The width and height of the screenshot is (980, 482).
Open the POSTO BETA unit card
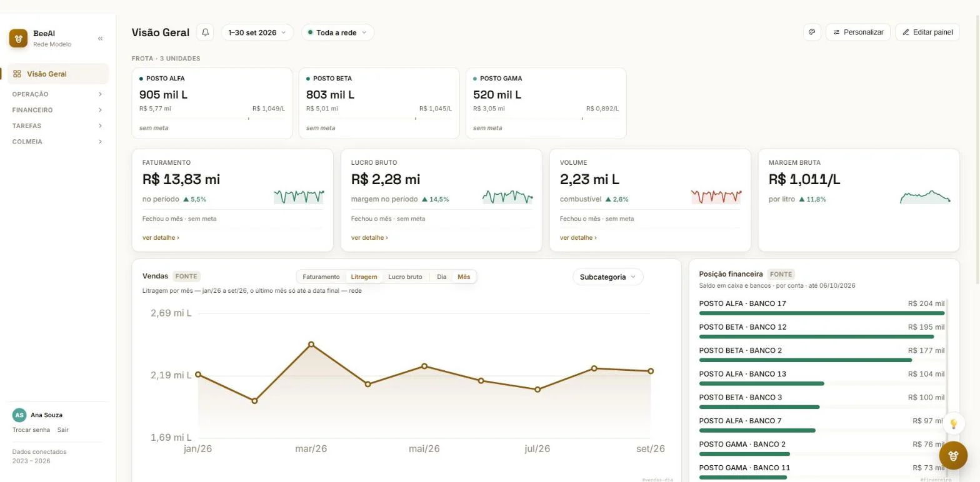[x=379, y=103]
